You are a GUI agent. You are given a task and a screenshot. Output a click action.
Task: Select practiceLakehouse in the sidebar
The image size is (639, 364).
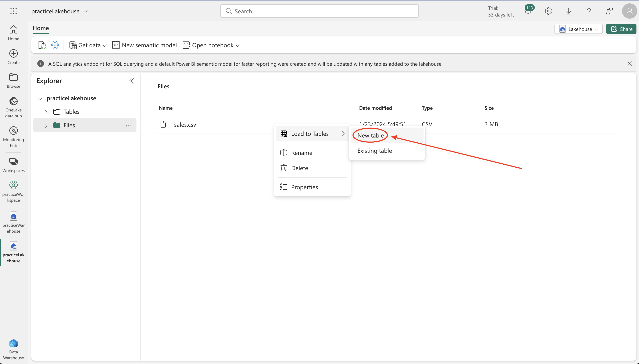(x=14, y=252)
